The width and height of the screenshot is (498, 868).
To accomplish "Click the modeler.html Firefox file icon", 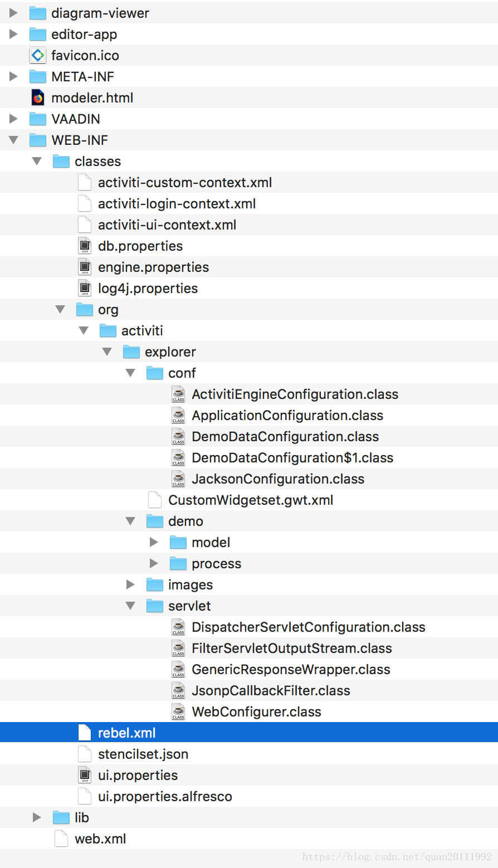I will [x=38, y=97].
